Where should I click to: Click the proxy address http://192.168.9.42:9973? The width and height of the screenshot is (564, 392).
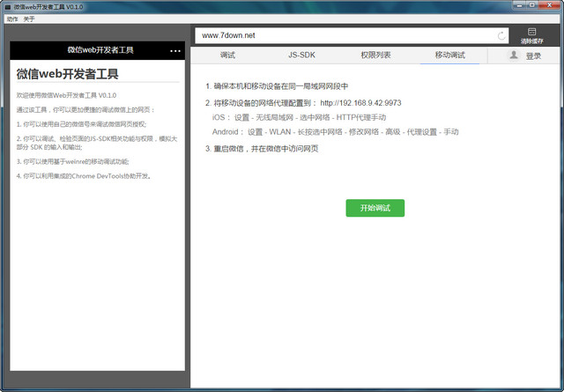pos(360,103)
